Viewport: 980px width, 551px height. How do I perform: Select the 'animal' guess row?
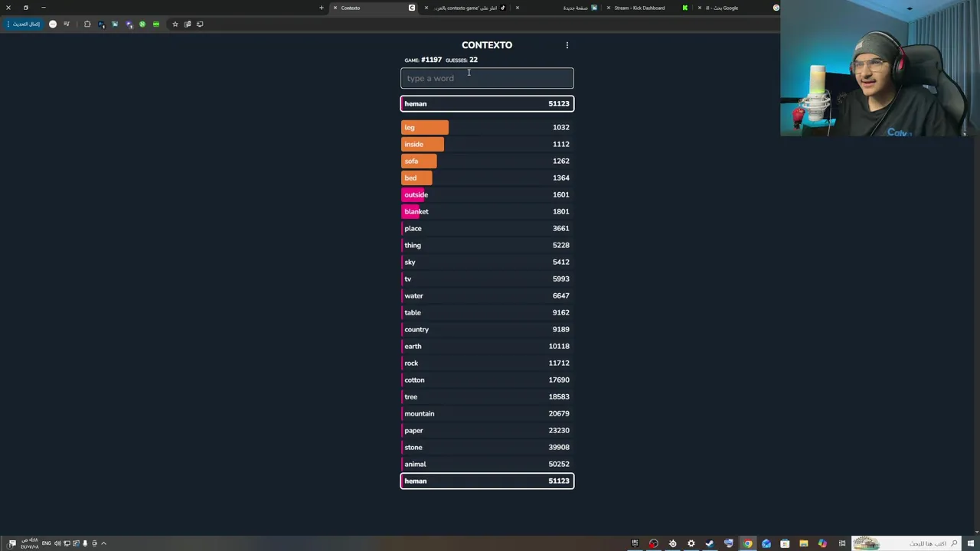click(x=487, y=464)
